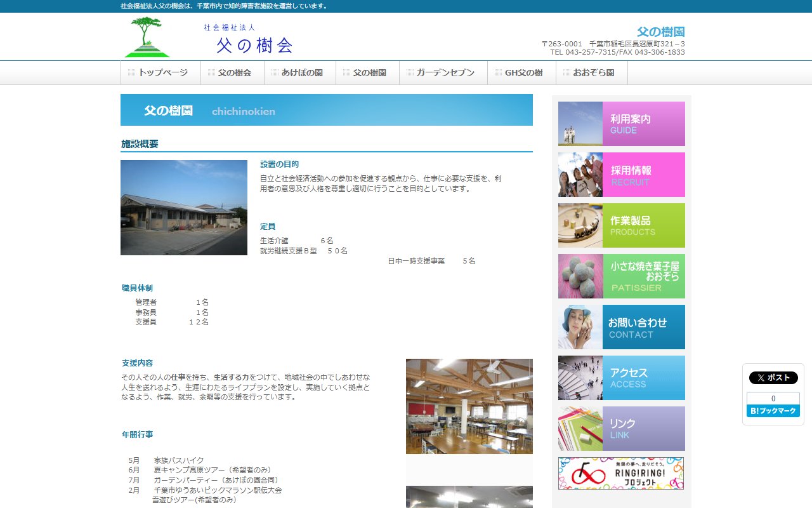Click the B!ブックマーク Hatena button
The width and height of the screenshot is (812, 508).
(x=773, y=411)
